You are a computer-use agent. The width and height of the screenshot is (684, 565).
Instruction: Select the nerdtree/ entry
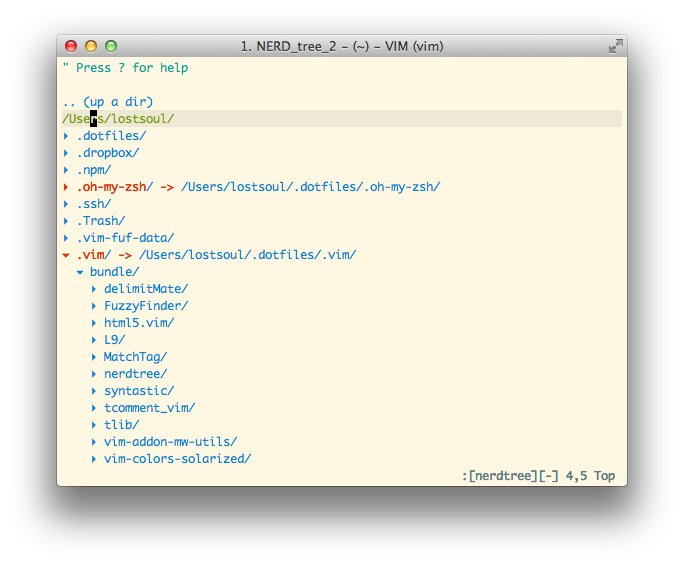[x=136, y=374]
